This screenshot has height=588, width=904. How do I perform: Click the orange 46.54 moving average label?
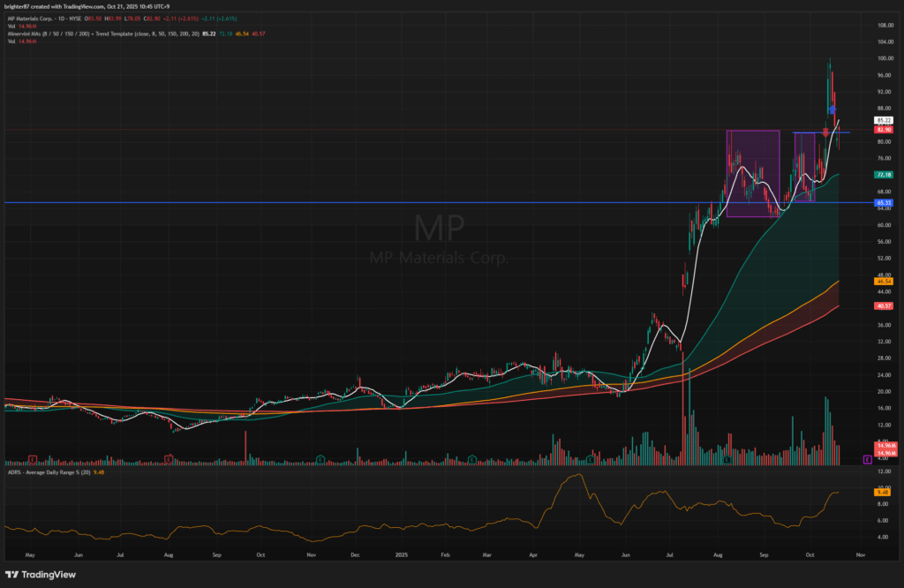[883, 282]
